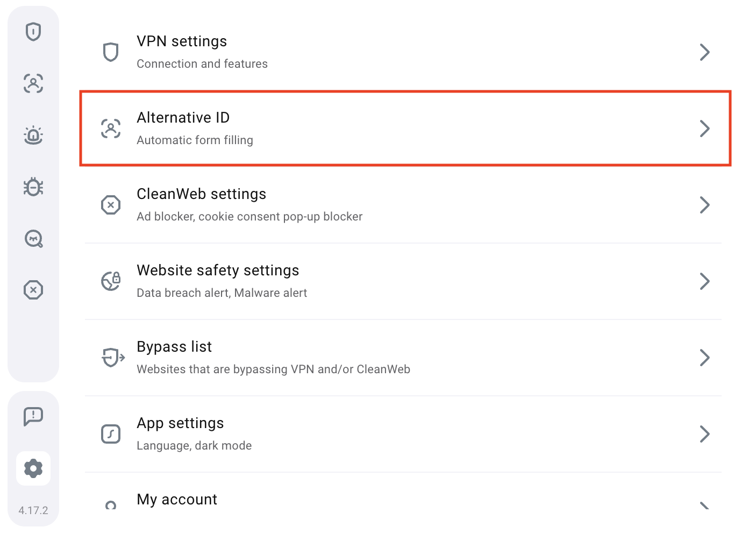This screenshot has width=756, height=534.
Task: Click the Bypass list shield-arrow icon
Action: coord(112,358)
